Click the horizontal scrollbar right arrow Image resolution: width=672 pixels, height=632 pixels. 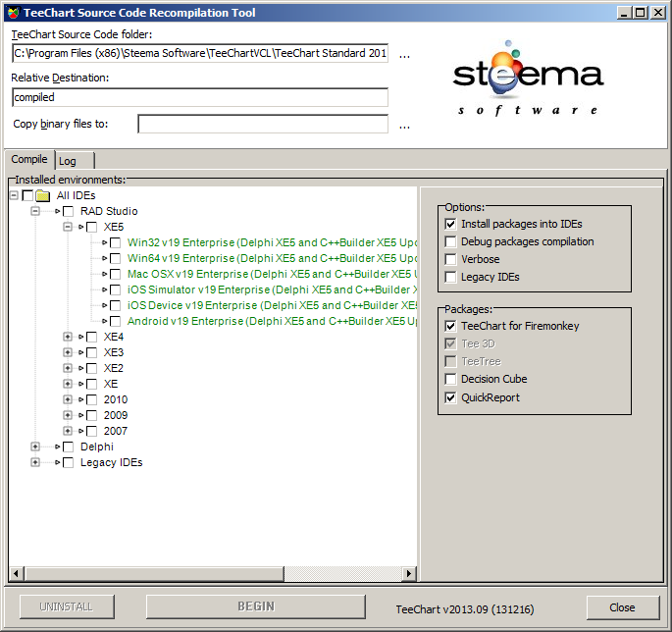[409, 574]
